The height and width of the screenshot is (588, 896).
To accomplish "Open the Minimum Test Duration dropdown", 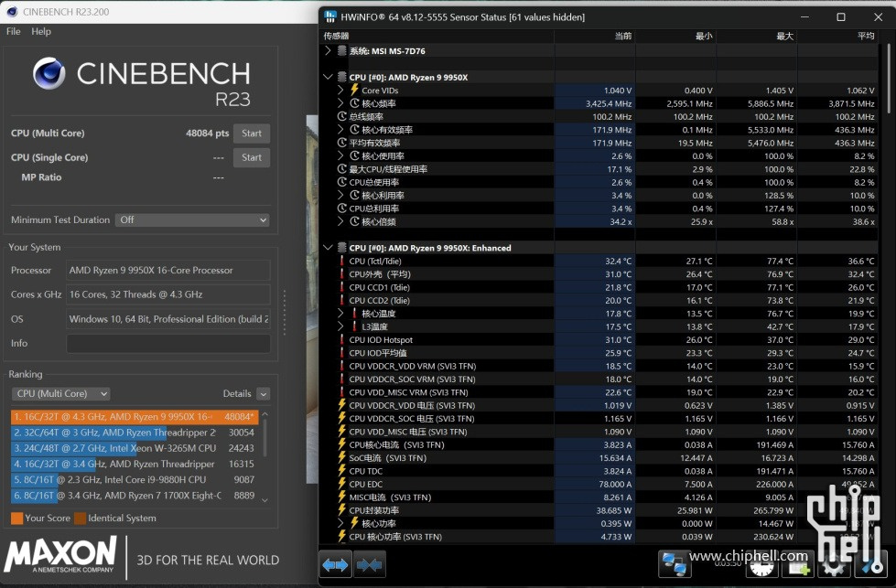I will pos(192,219).
